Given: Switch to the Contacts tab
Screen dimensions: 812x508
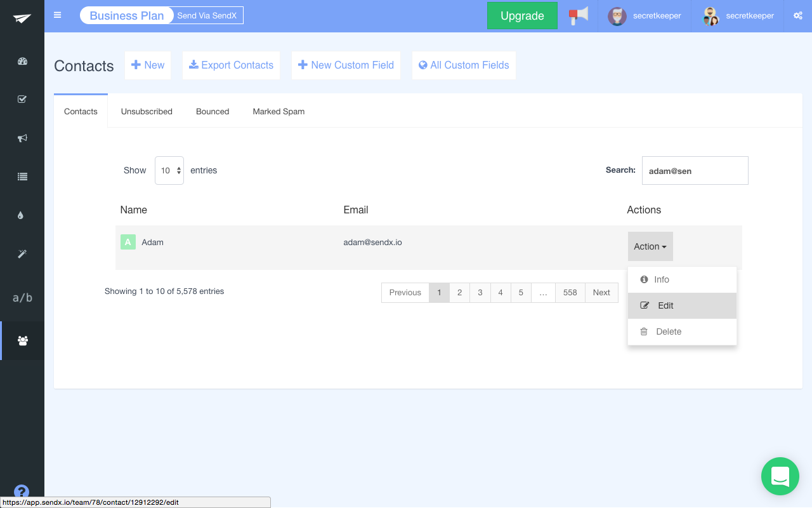Looking at the screenshot, I should [x=81, y=111].
